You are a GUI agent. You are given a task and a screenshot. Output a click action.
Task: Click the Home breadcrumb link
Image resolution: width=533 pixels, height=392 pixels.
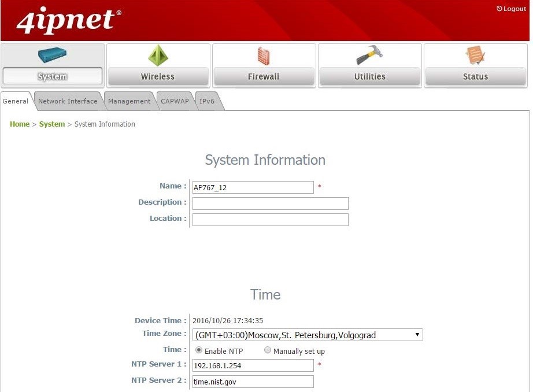(x=19, y=124)
